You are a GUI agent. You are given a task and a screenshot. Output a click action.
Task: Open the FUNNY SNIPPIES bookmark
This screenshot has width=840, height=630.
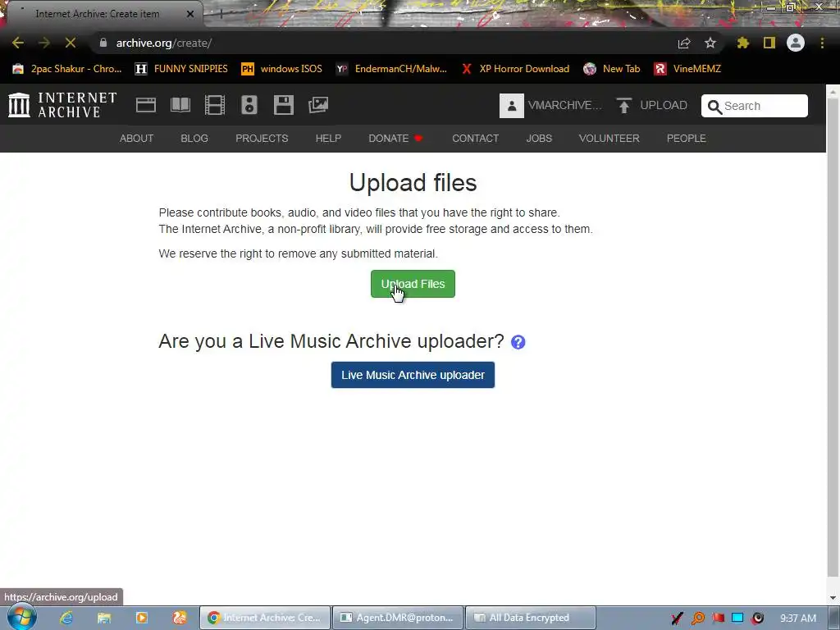click(x=181, y=69)
